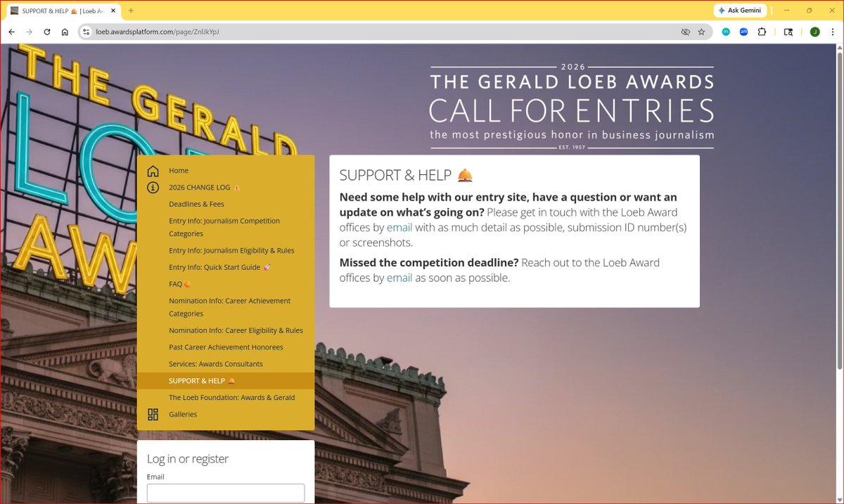
Task: Click the 'Log in or register' heading
Action: click(x=188, y=459)
